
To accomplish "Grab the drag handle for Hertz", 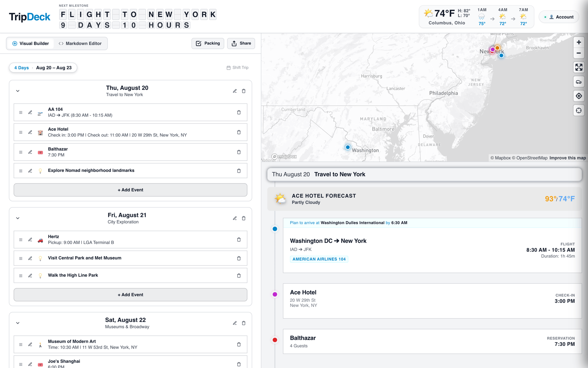I will [x=21, y=240].
